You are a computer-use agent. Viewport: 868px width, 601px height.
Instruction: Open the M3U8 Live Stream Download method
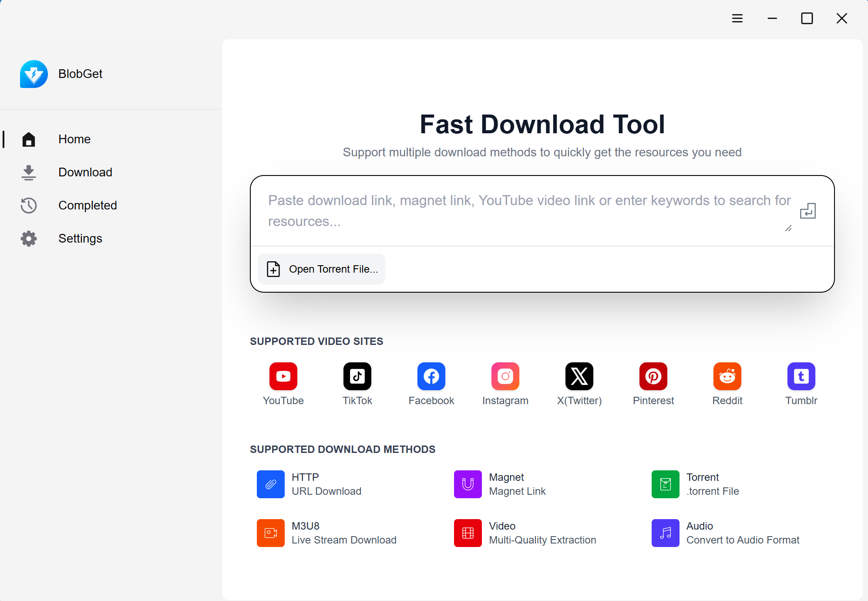[x=270, y=533]
